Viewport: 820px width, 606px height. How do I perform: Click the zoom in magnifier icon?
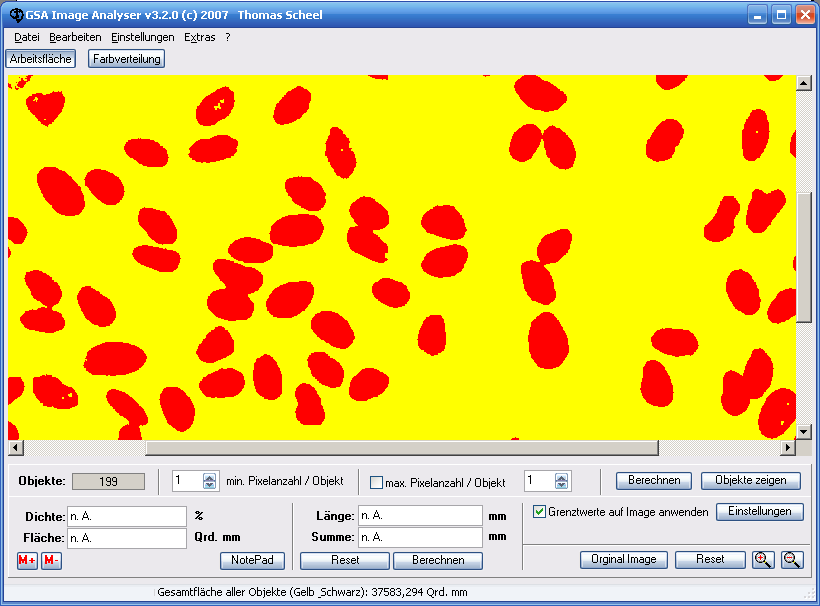(x=763, y=559)
